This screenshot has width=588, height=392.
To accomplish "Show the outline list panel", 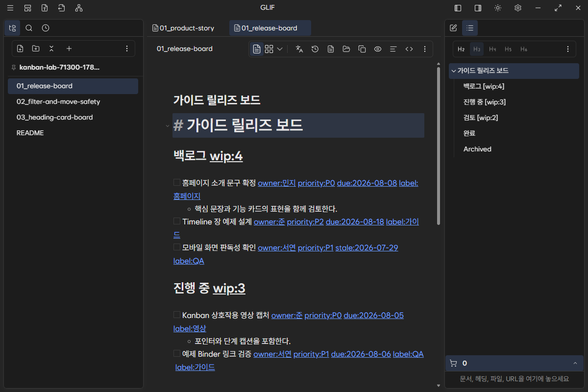I will (470, 28).
